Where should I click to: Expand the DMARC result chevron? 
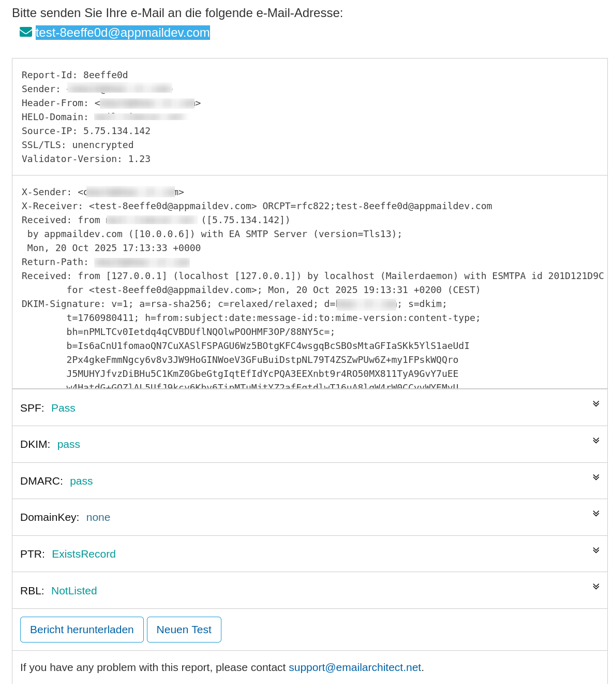(596, 477)
